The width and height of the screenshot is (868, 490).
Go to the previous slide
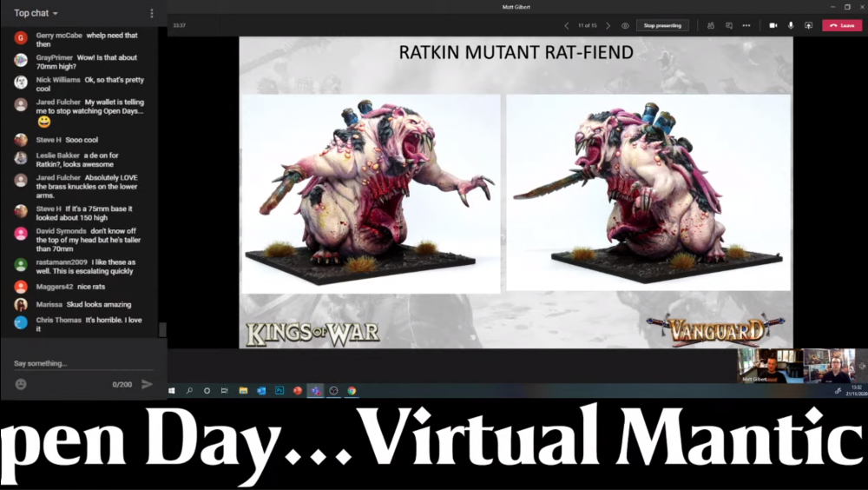pyautogui.click(x=567, y=26)
